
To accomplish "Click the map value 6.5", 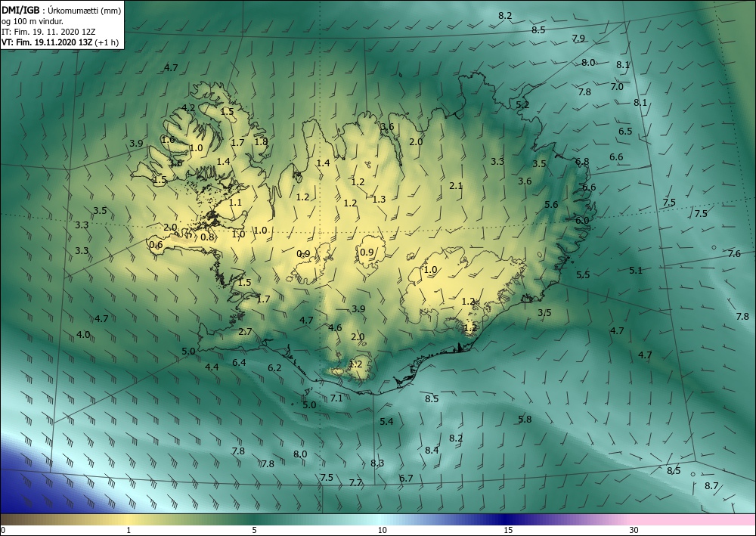I will pyautogui.click(x=625, y=131).
